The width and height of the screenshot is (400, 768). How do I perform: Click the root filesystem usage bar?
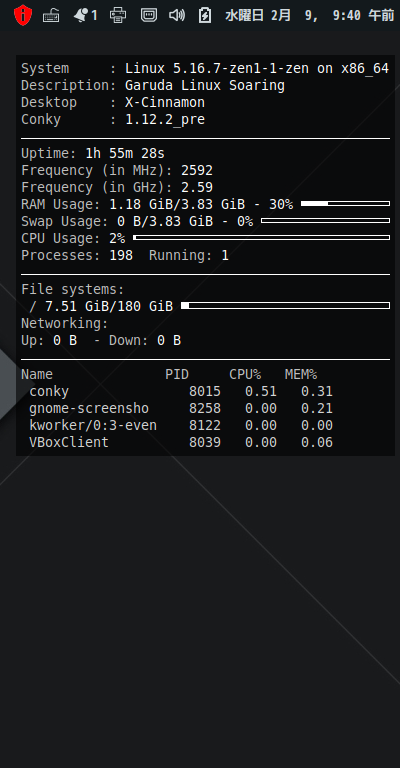point(285,306)
